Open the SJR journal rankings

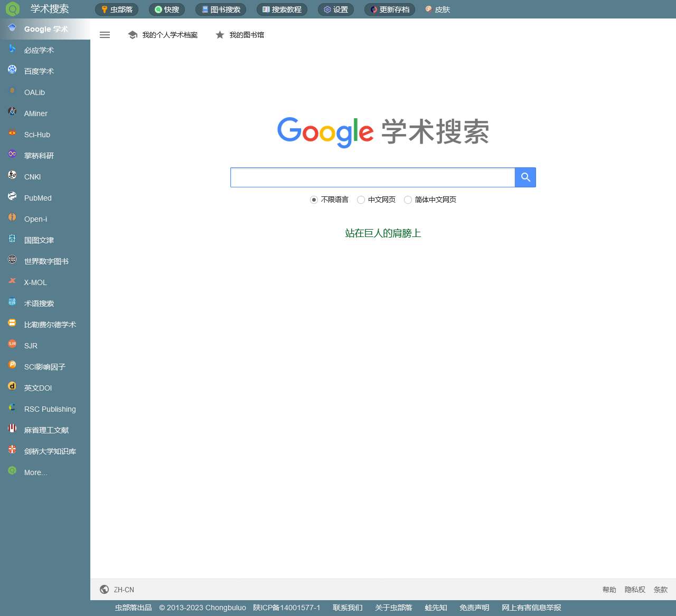[x=30, y=346]
